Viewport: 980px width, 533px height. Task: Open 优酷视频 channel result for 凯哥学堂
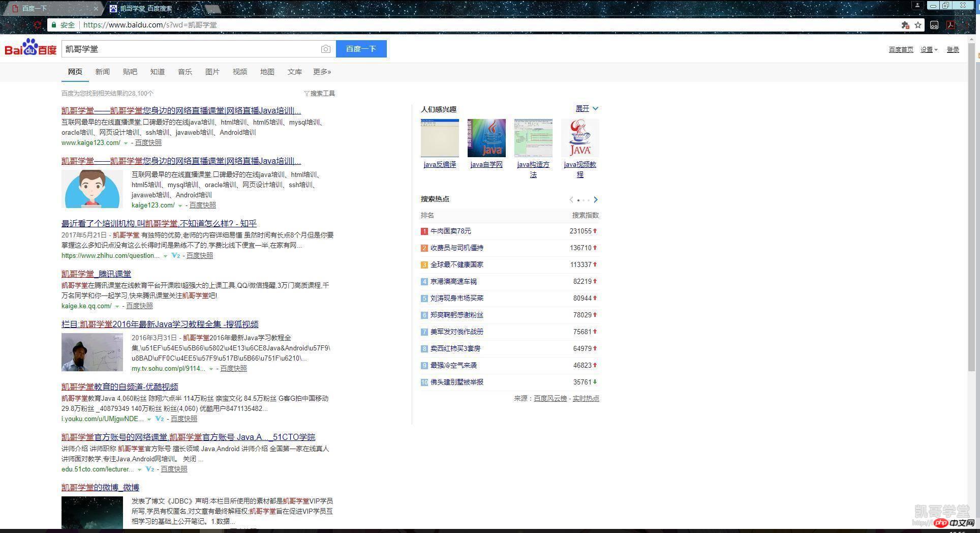click(119, 387)
